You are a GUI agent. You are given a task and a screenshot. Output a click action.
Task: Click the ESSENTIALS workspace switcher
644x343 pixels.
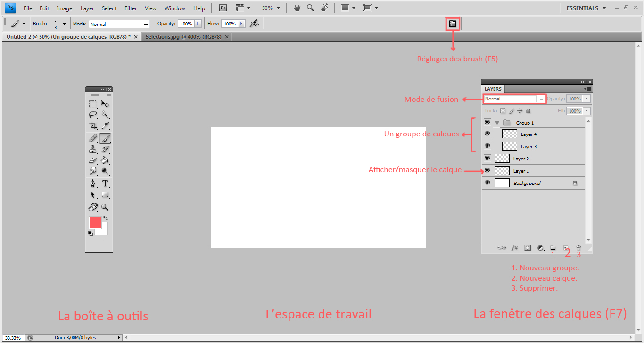pos(586,8)
